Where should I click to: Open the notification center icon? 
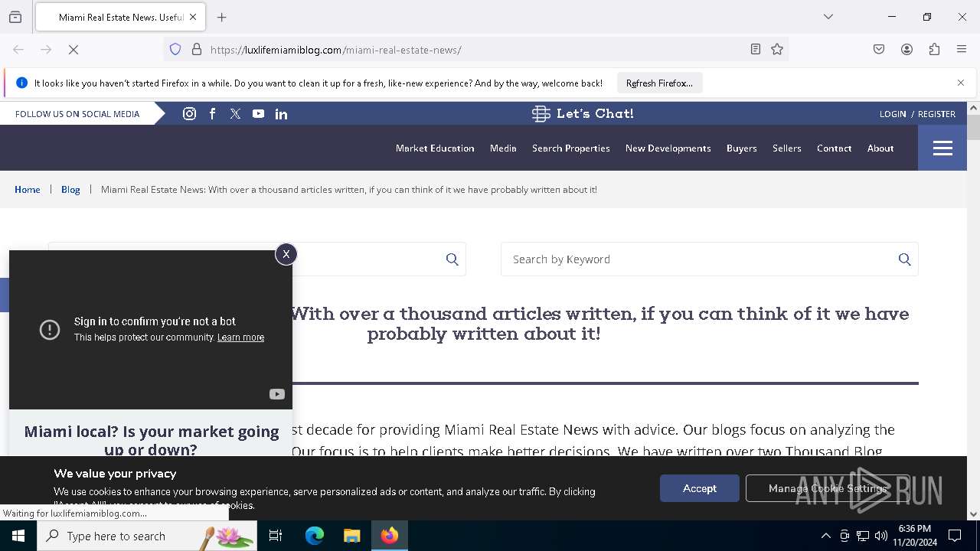[x=955, y=536]
